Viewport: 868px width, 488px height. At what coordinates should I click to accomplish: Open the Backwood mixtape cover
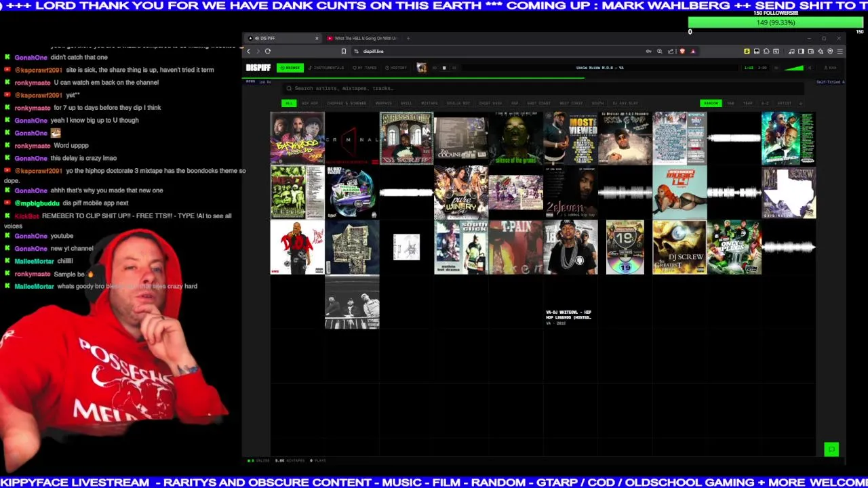pyautogui.click(x=297, y=138)
